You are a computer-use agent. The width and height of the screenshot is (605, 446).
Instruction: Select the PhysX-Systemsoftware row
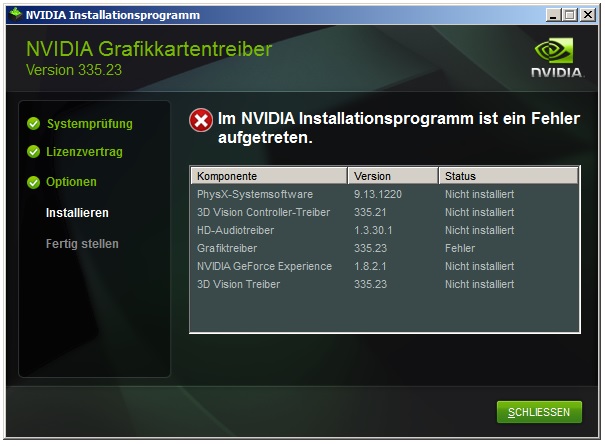(385, 194)
